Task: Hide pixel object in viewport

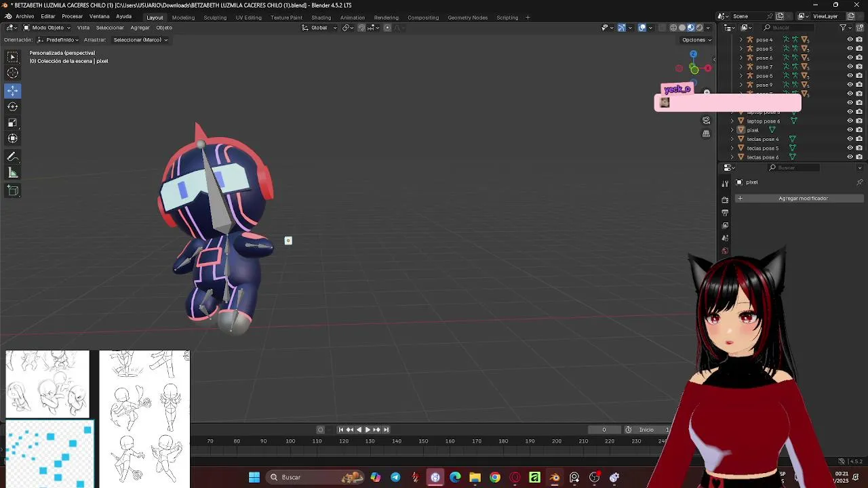Action: (850, 130)
